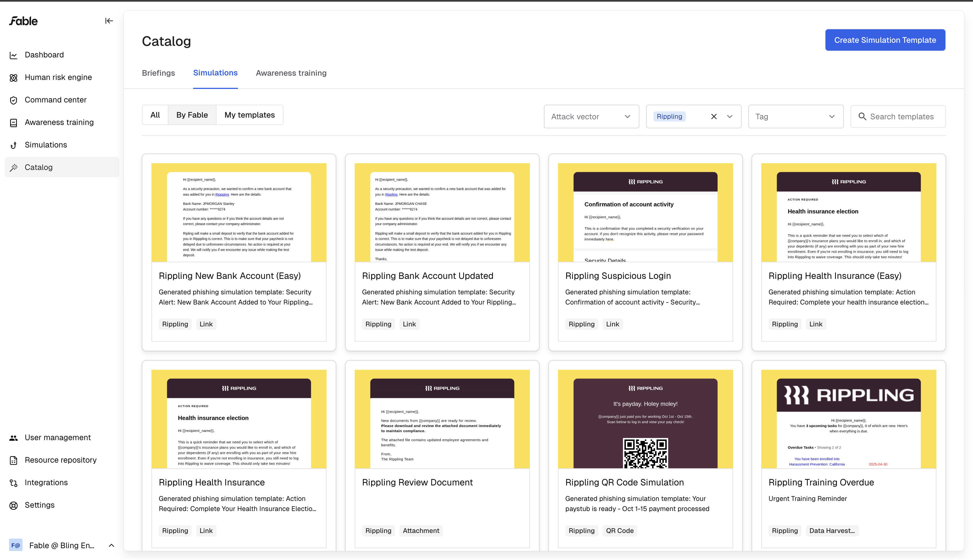Click the Rippling Training Overdue title
This screenshot has height=560, width=973.
click(821, 482)
